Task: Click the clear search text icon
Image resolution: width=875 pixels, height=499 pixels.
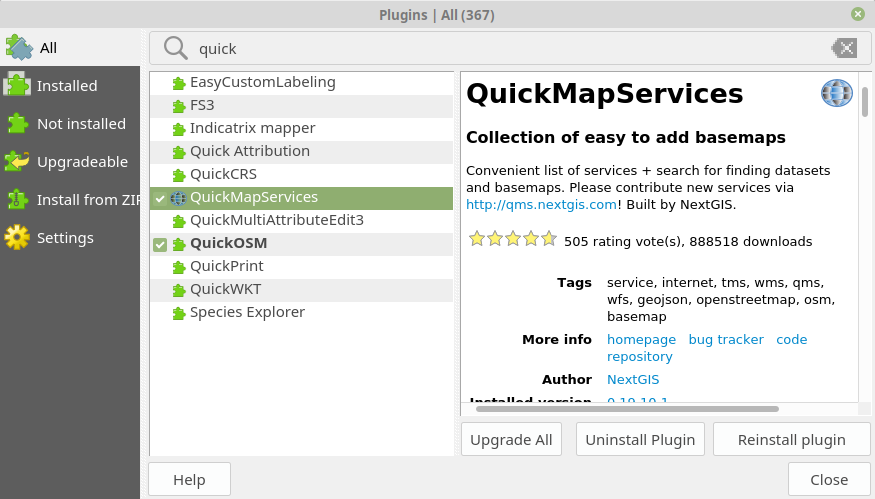Action: click(x=844, y=48)
